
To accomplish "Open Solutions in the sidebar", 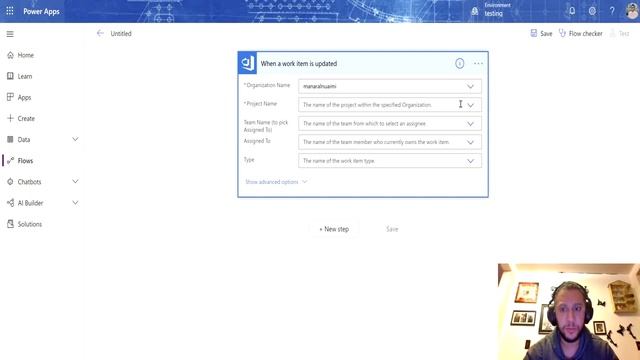I will pos(29,224).
